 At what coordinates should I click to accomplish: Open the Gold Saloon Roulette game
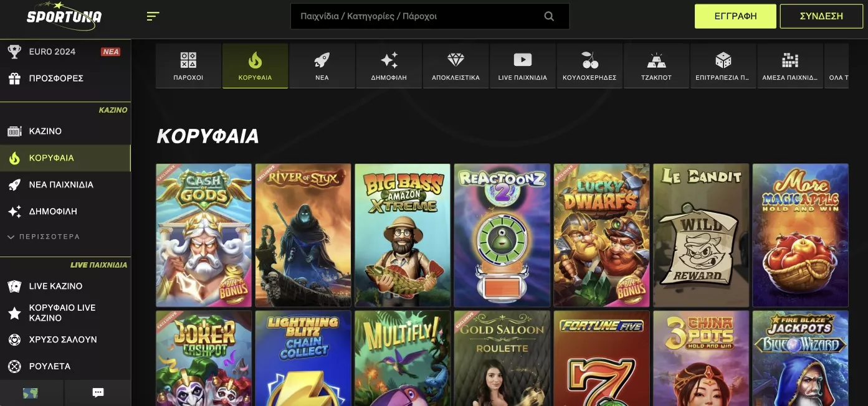pos(502,359)
